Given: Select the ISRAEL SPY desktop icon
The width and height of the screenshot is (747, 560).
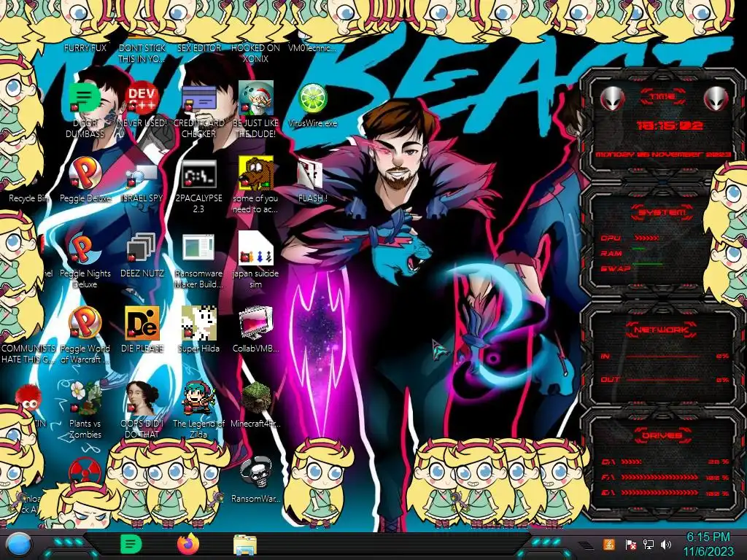Looking at the screenshot, I should click(142, 176).
